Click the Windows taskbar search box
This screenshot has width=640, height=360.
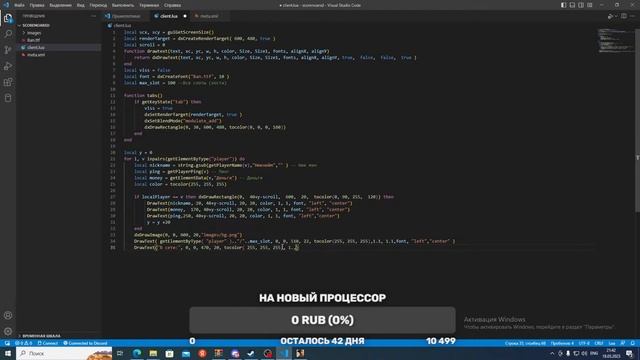point(64,353)
